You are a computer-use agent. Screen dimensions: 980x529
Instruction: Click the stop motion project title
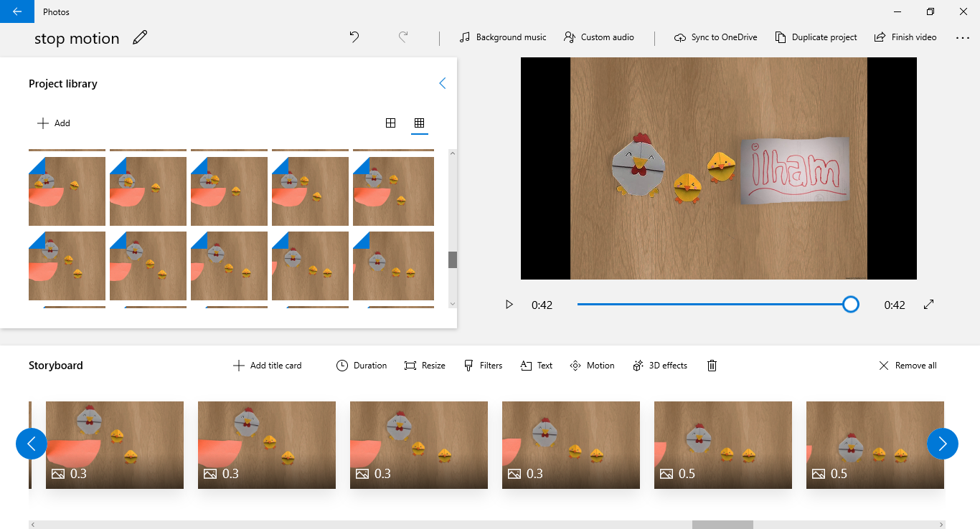(x=77, y=39)
